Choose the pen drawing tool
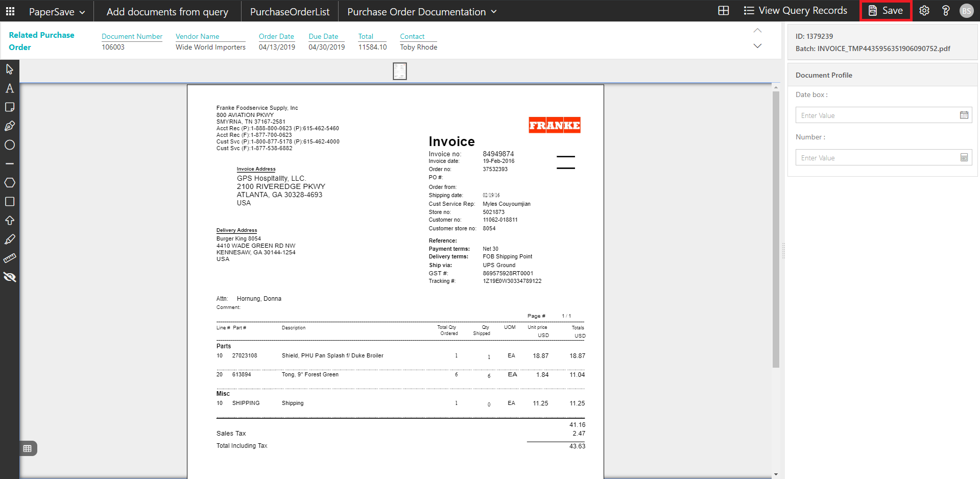Viewport: 980px width, 479px height. (x=10, y=126)
